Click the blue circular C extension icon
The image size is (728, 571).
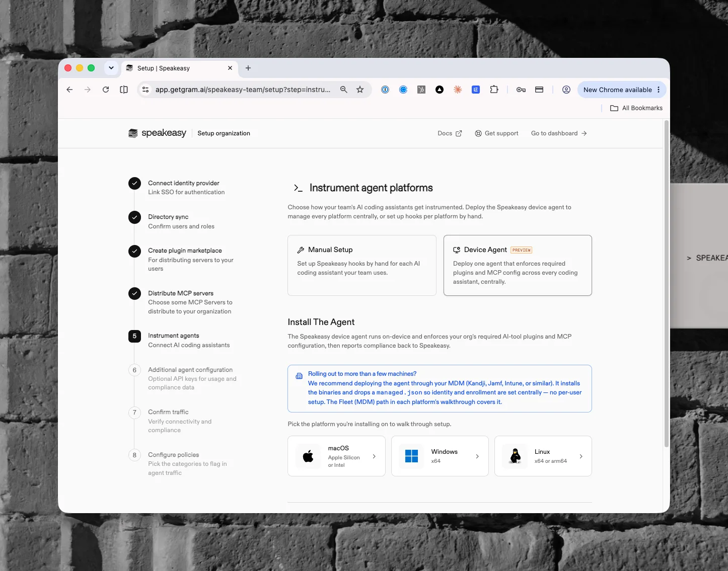tap(403, 90)
